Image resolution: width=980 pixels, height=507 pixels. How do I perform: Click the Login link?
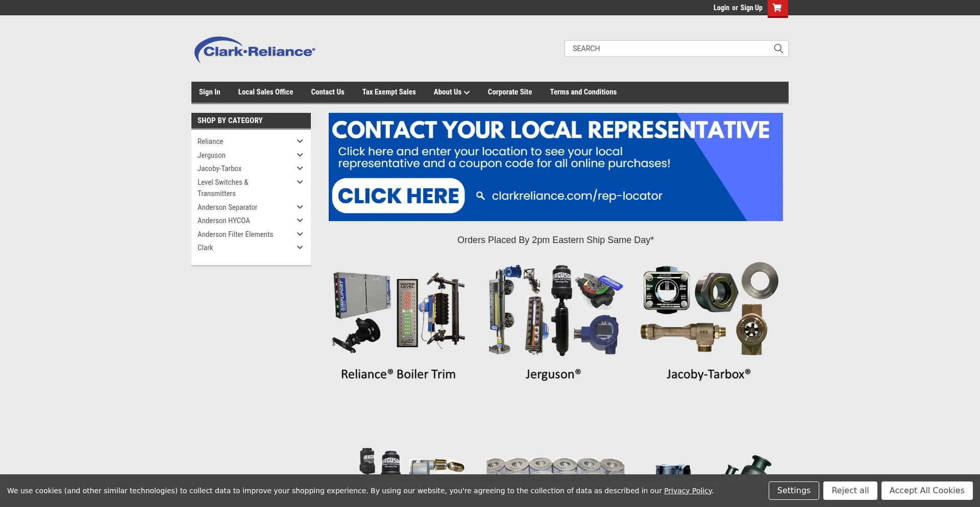(x=721, y=8)
